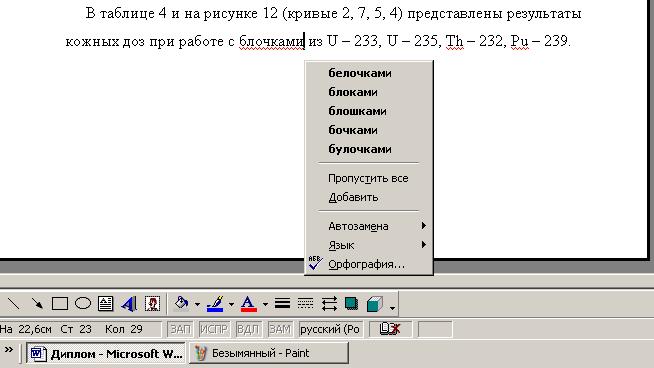Click underlined word "блочками"
Viewport: 654px width, 368px height.
[x=271, y=41]
